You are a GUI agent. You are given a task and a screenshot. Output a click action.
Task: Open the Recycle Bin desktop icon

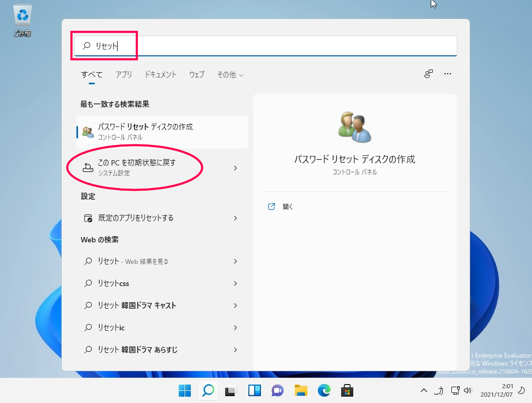click(x=22, y=20)
